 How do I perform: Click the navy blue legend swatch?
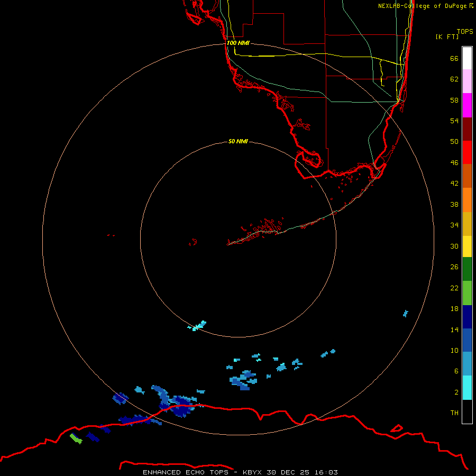467,317
